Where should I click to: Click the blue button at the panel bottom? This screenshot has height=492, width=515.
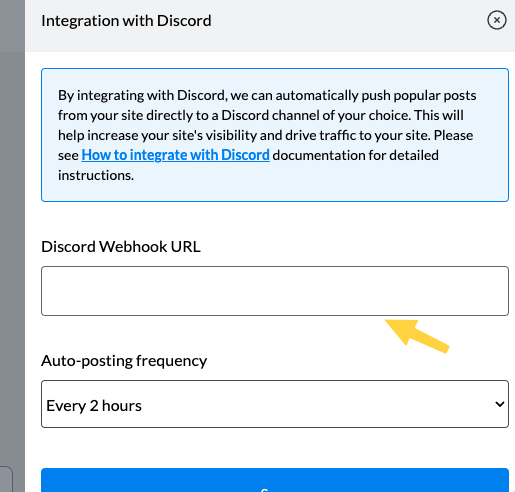[x=275, y=480]
